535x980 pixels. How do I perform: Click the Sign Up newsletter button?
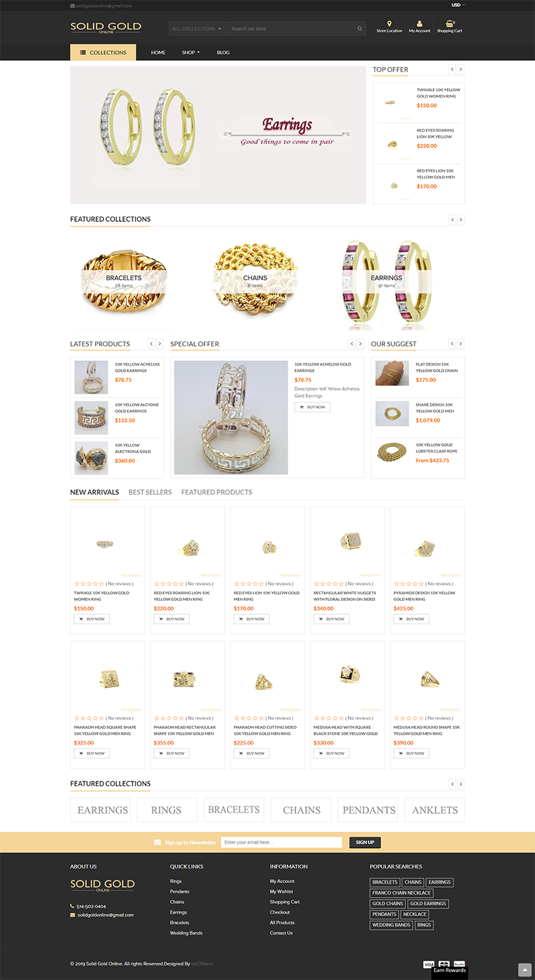(x=365, y=842)
